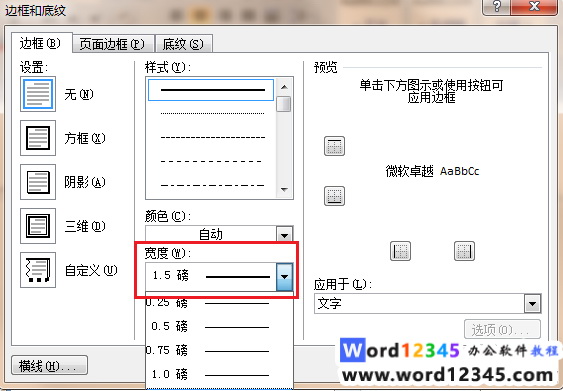Select the 无 (None) border setting icon
Image resolution: width=563 pixels, height=391 pixels.
[x=38, y=94]
